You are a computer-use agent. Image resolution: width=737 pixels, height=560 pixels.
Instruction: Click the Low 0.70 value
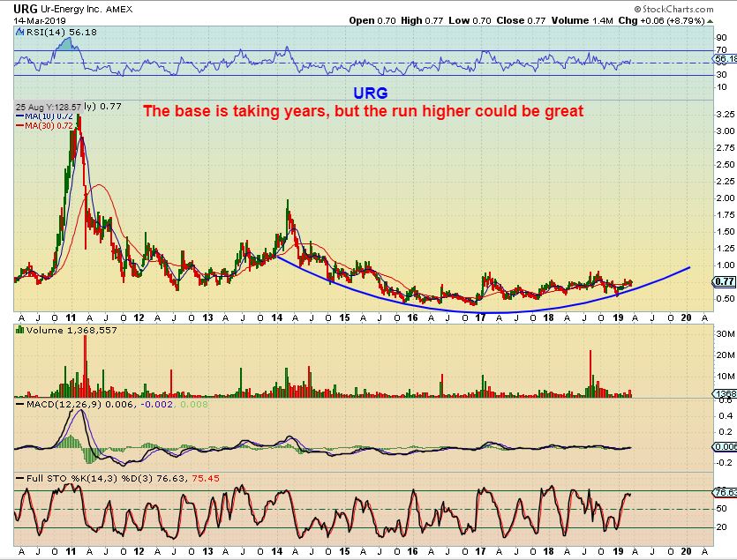470,20
